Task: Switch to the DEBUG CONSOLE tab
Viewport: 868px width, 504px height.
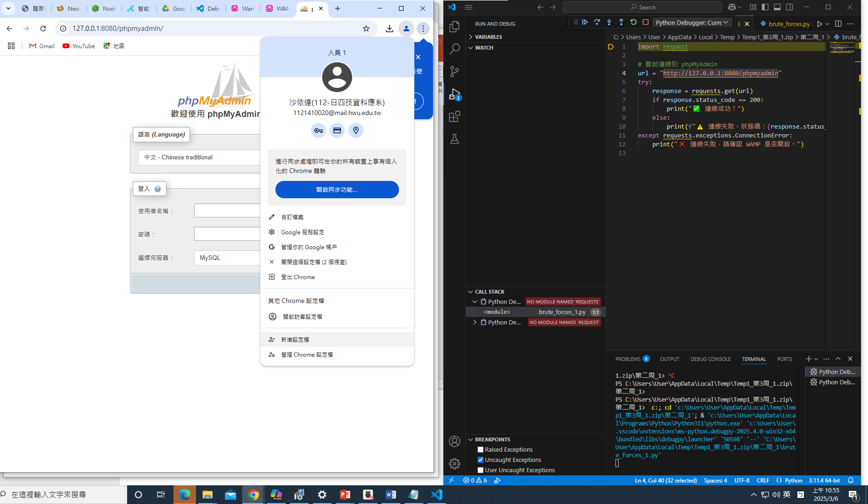Action: click(710, 359)
